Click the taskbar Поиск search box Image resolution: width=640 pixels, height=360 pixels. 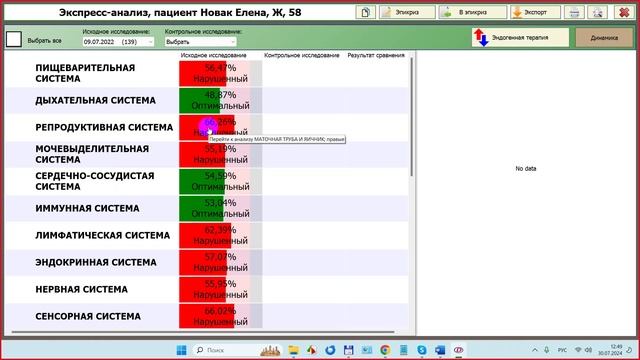[x=238, y=350]
